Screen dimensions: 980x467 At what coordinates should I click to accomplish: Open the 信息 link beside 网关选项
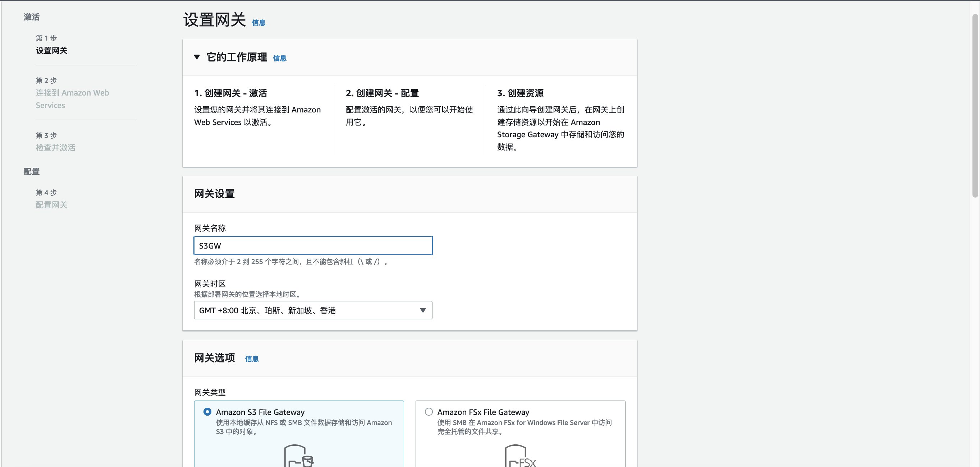pyautogui.click(x=252, y=359)
